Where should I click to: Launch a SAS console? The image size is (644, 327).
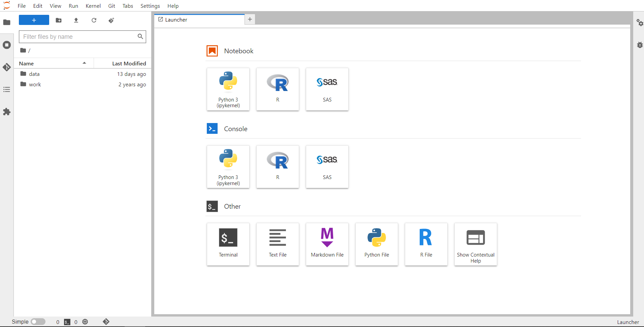coord(327,167)
